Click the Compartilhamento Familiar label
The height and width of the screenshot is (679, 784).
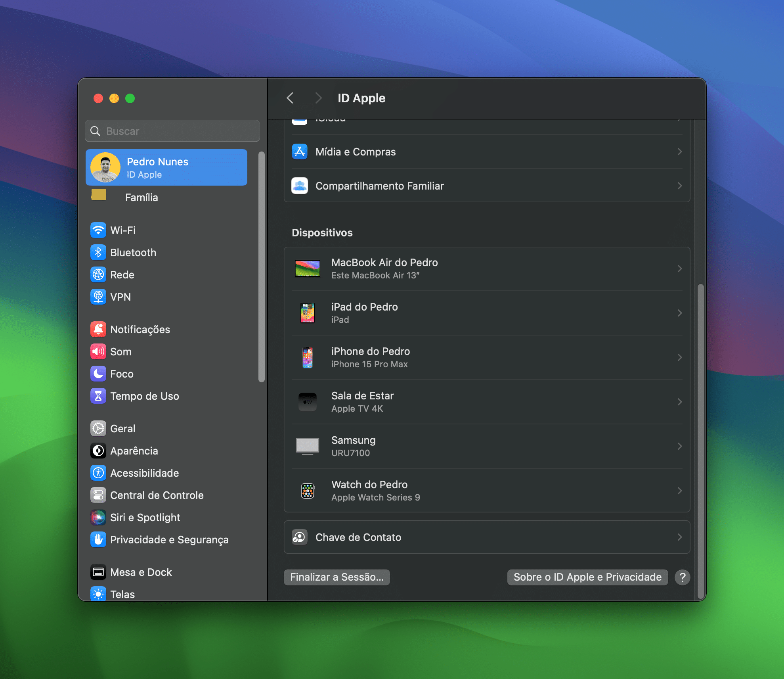(379, 186)
